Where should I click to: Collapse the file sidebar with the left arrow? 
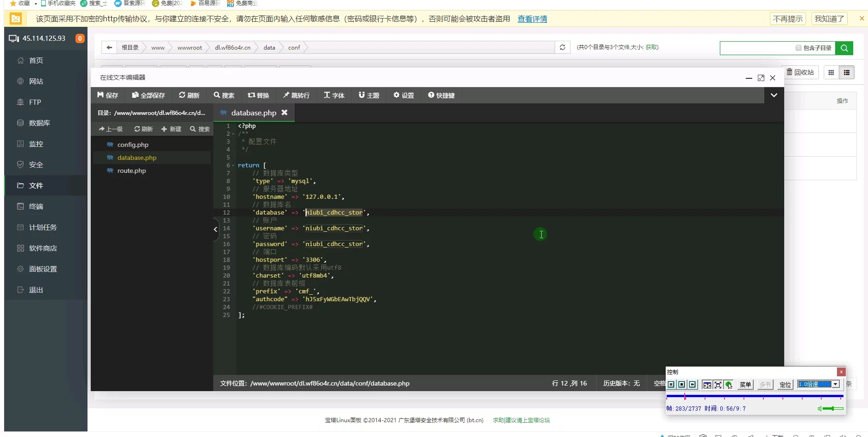(x=215, y=229)
